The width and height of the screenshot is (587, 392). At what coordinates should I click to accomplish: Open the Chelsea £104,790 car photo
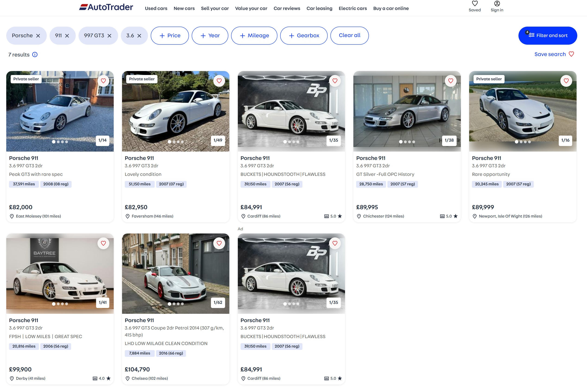click(176, 274)
